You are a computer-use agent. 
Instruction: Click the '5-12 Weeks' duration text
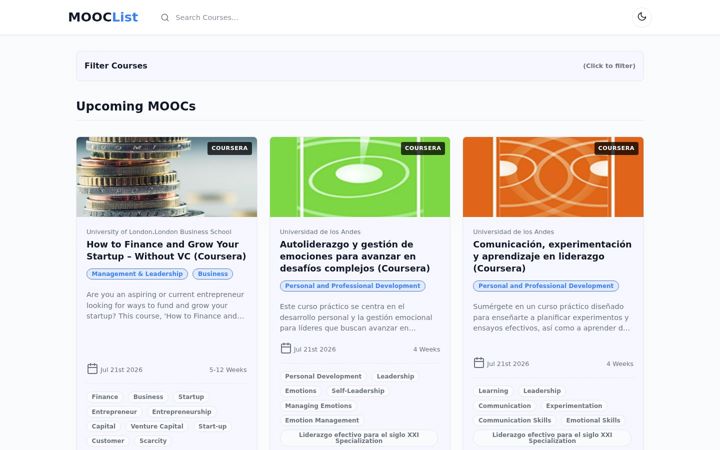point(228,370)
